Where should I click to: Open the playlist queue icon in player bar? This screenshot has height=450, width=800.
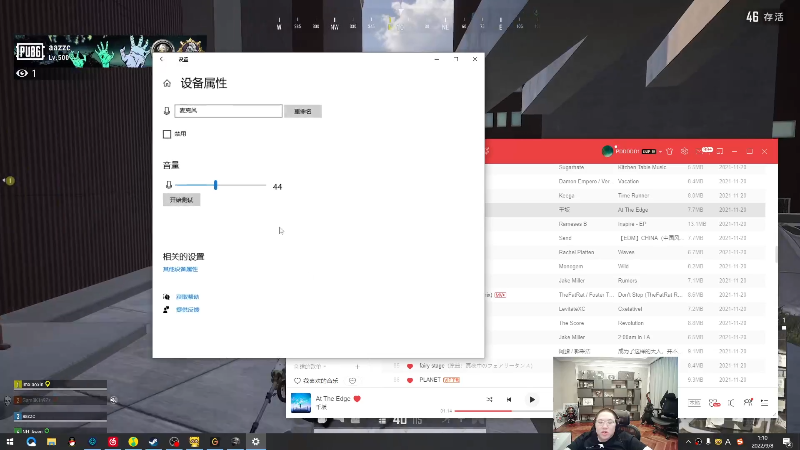[764, 403]
